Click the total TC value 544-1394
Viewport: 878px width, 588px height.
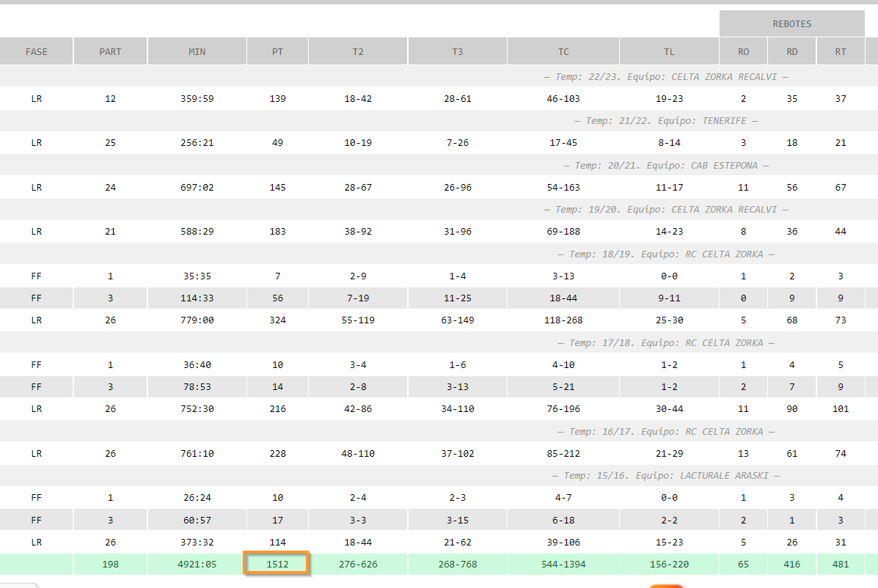(563, 564)
